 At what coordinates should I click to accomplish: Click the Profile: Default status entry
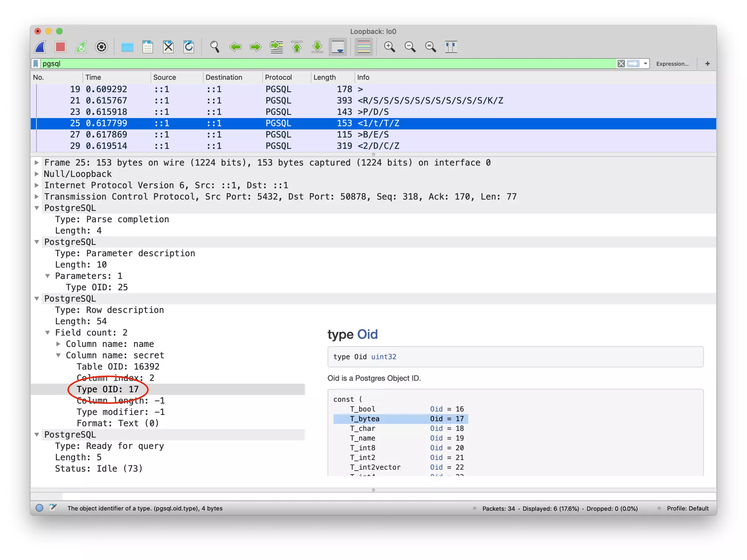pos(688,508)
